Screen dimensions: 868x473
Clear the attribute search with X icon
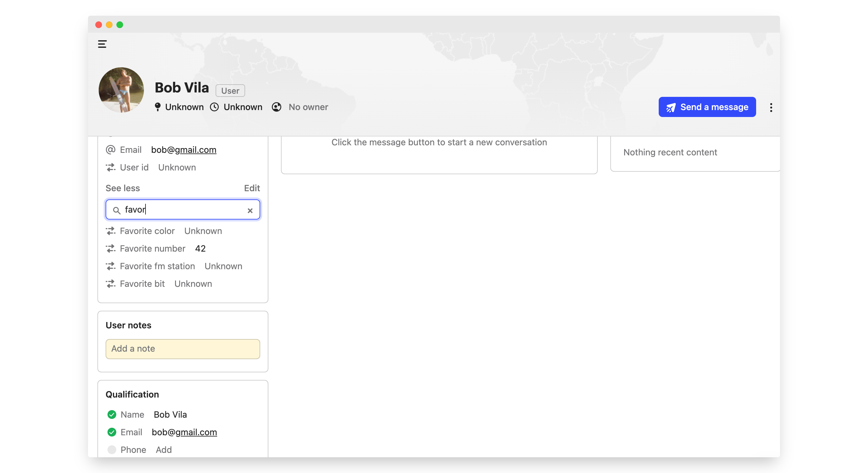(x=250, y=210)
